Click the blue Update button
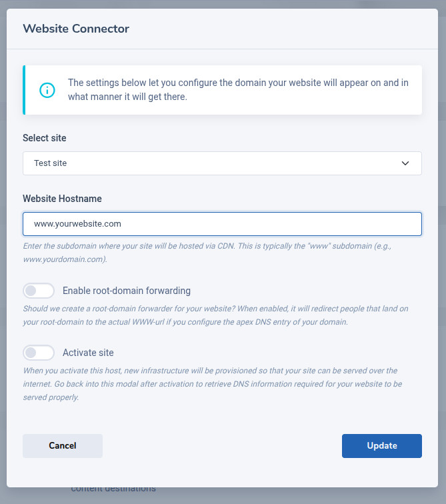The image size is (446, 504). pyautogui.click(x=382, y=446)
